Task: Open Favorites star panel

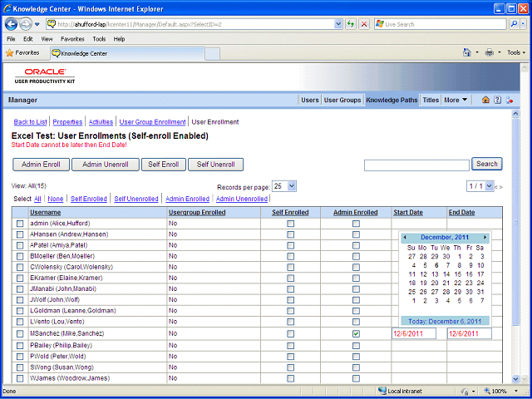Action: point(22,53)
